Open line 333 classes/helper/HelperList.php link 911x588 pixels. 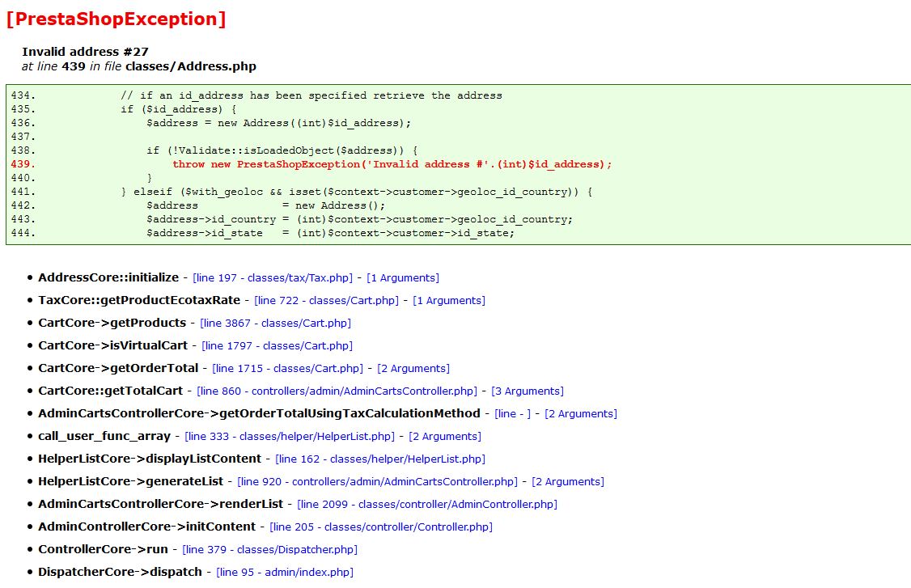tap(290, 437)
